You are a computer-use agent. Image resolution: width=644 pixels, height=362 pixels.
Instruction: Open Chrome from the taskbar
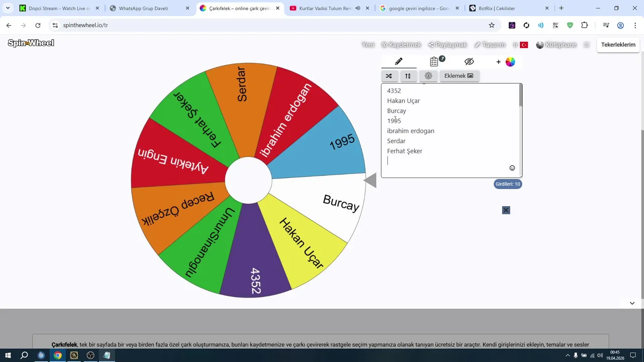tap(58, 355)
